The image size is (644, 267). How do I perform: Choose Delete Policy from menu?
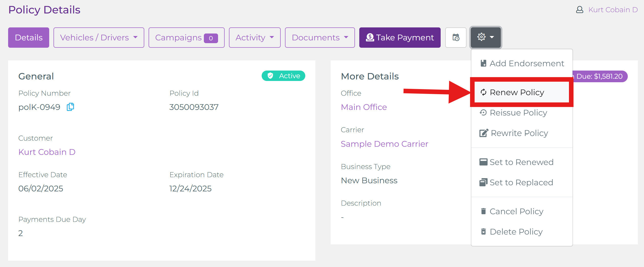516,231
